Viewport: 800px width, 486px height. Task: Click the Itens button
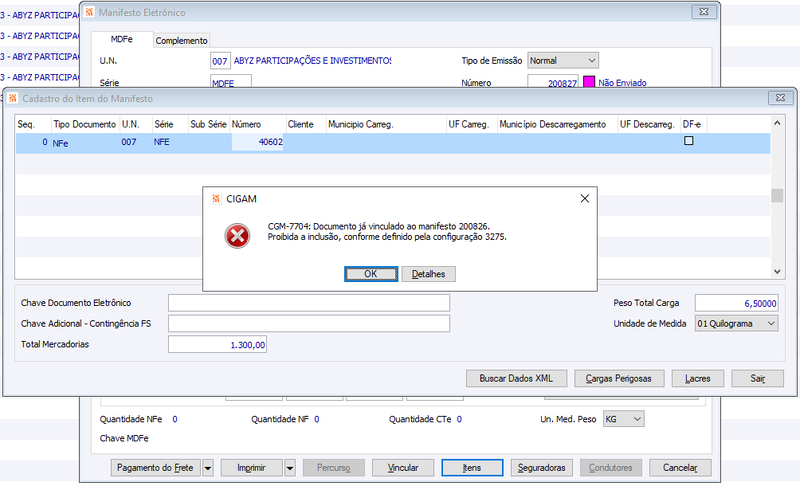[472, 468]
